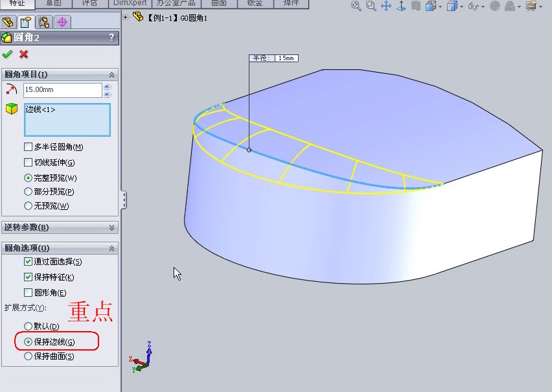Click the part icon of 【例1-1】G0圆角1

point(139,17)
